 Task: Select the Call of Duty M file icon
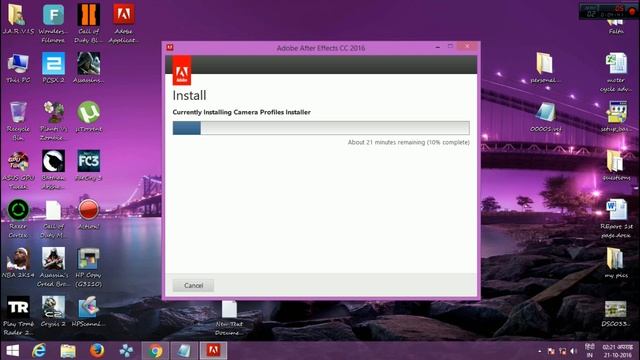point(53,218)
